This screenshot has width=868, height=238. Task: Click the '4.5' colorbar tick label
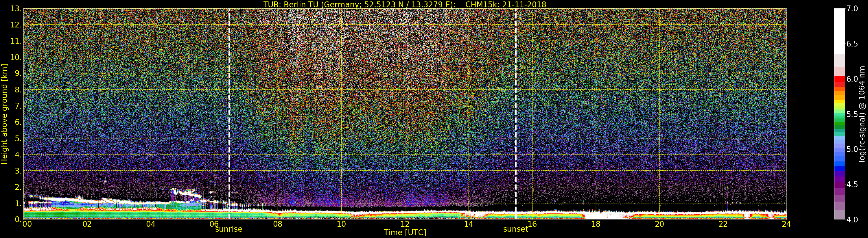click(852, 185)
